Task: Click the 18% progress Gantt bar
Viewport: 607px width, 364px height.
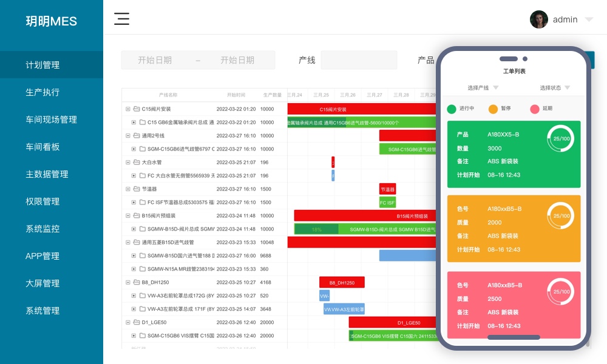Action: pyautogui.click(x=316, y=229)
